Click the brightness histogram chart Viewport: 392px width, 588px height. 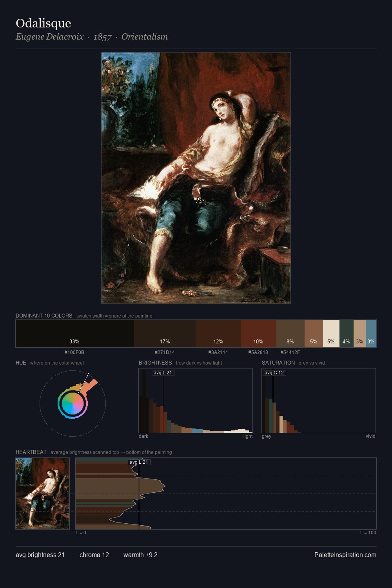click(x=196, y=401)
